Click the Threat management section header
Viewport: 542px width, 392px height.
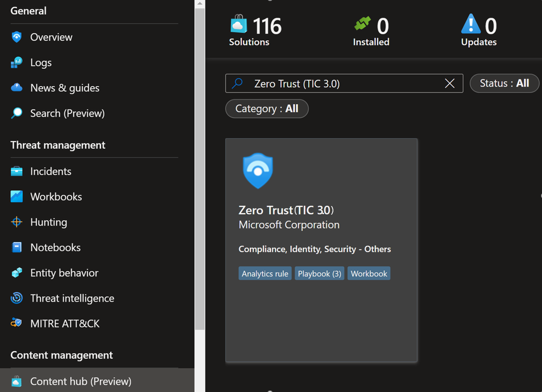point(58,145)
